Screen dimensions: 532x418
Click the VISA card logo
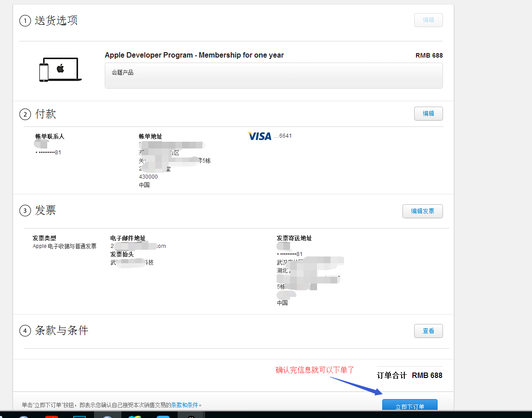259,136
